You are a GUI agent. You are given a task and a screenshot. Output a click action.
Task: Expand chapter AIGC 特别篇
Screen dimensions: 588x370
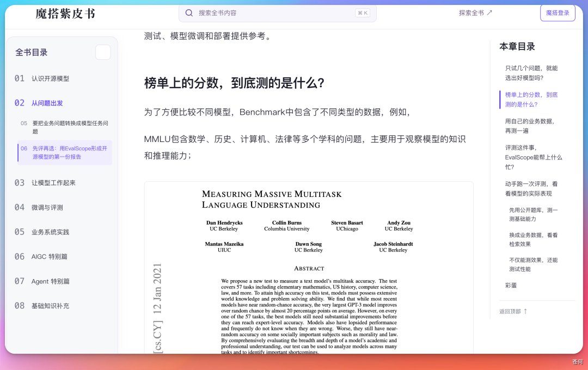[x=41, y=256]
